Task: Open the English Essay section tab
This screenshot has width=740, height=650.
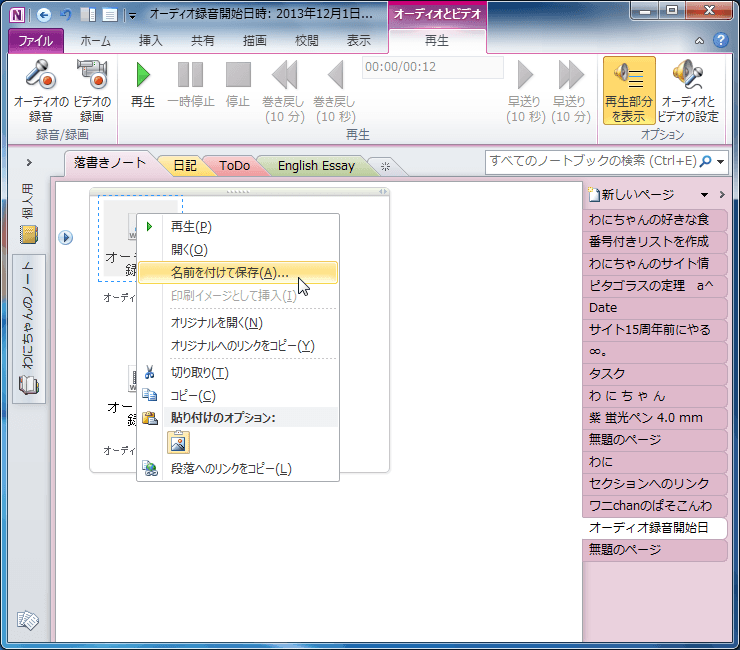Action: click(x=316, y=166)
